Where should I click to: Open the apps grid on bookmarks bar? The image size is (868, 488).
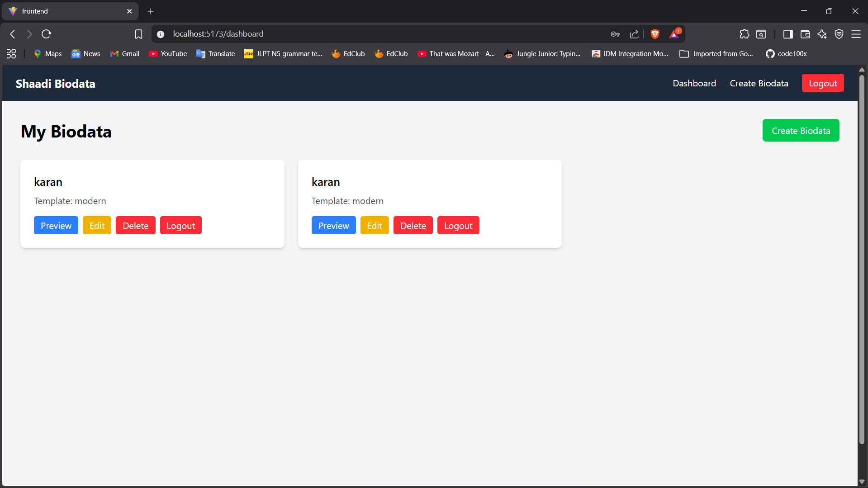tap(11, 54)
